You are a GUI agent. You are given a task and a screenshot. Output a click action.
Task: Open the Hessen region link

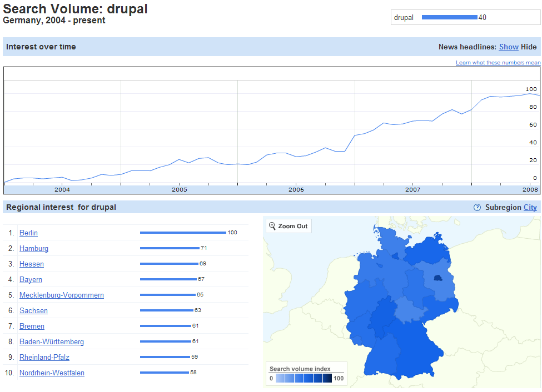click(x=31, y=264)
